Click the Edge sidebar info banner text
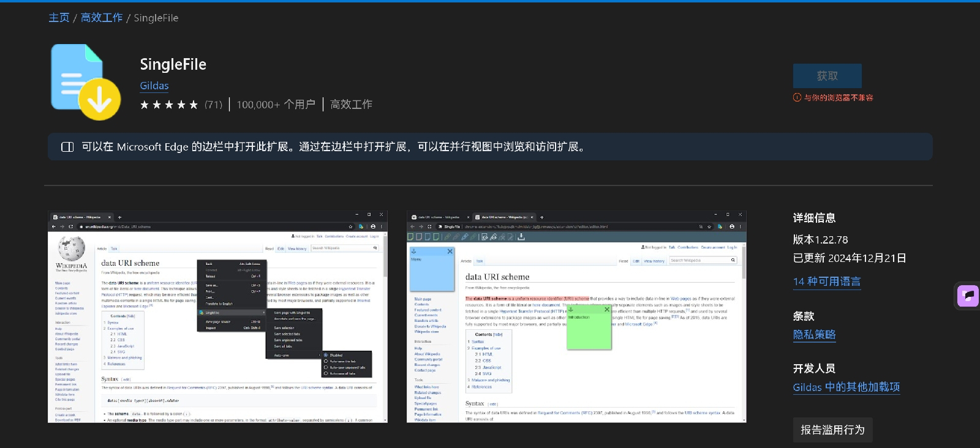This screenshot has height=448, width=980. click(x=334, y=147)
